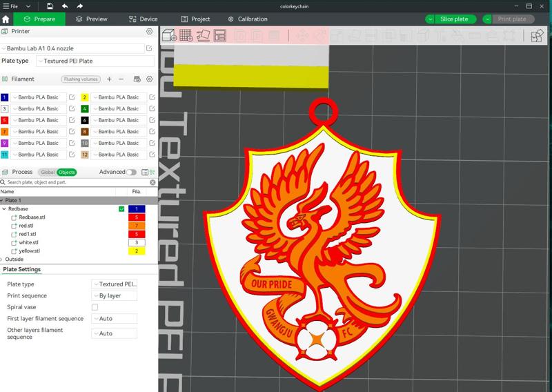
Task: Edit the Bambu Lab A1 printer preset
Action: 149,48
